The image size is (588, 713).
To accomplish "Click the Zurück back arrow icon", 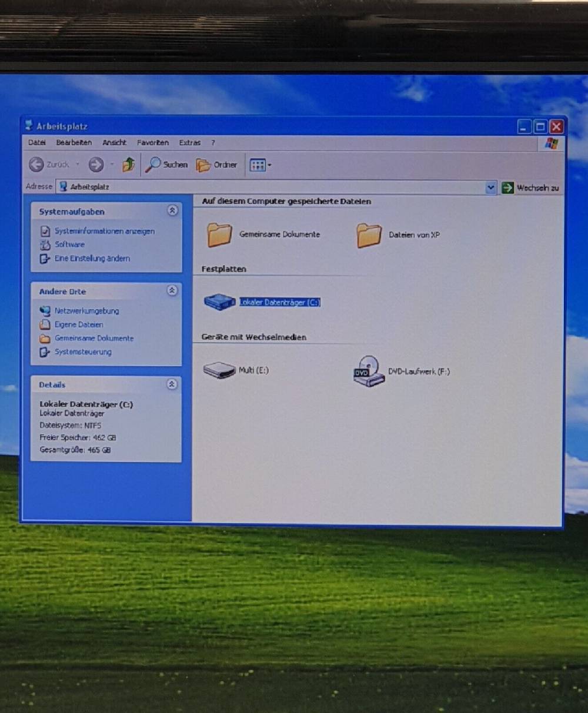I will tap(36, 165).
